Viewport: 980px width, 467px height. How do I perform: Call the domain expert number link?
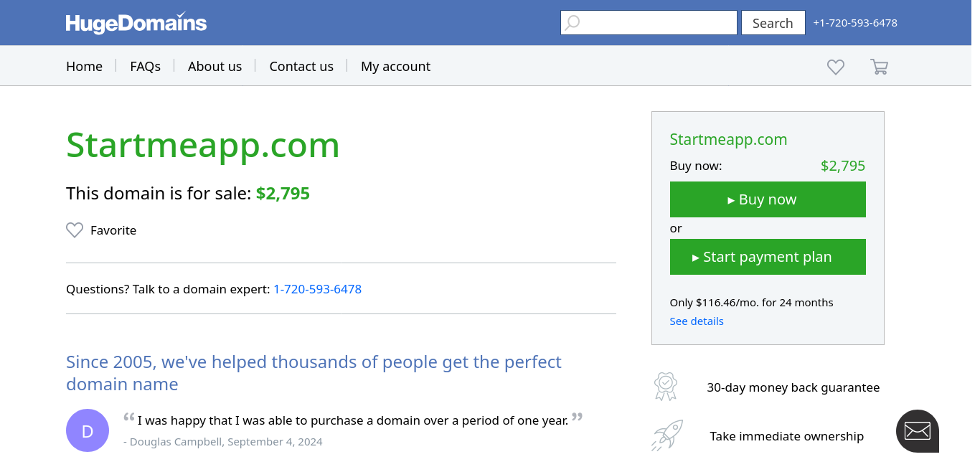[x=318, y=289]
